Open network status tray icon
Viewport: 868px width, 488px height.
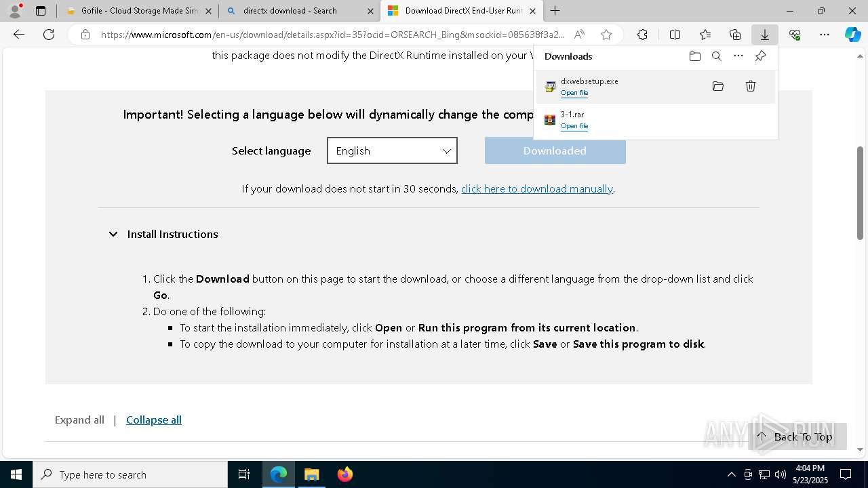tap(764, 474)
